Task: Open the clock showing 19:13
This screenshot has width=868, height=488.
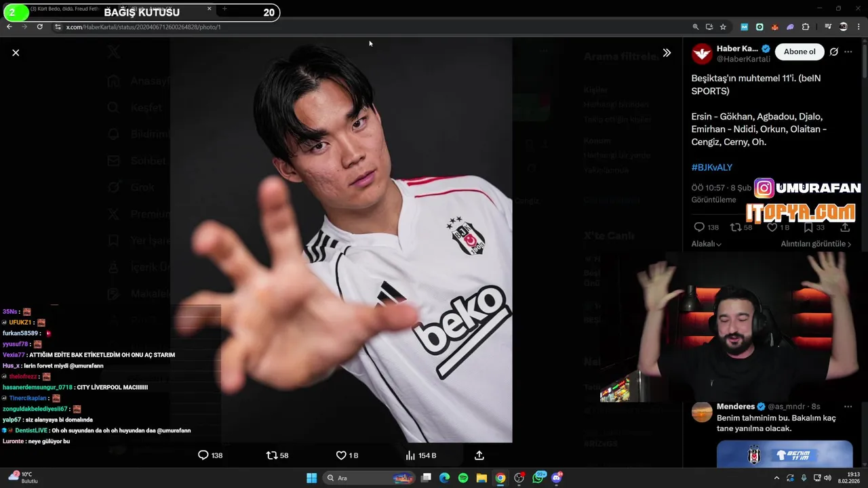Action: coord(848,478)
